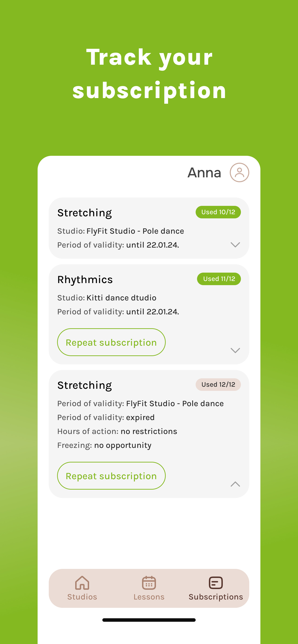Switch to the Lessons tab label

click(x=149, y=597)
